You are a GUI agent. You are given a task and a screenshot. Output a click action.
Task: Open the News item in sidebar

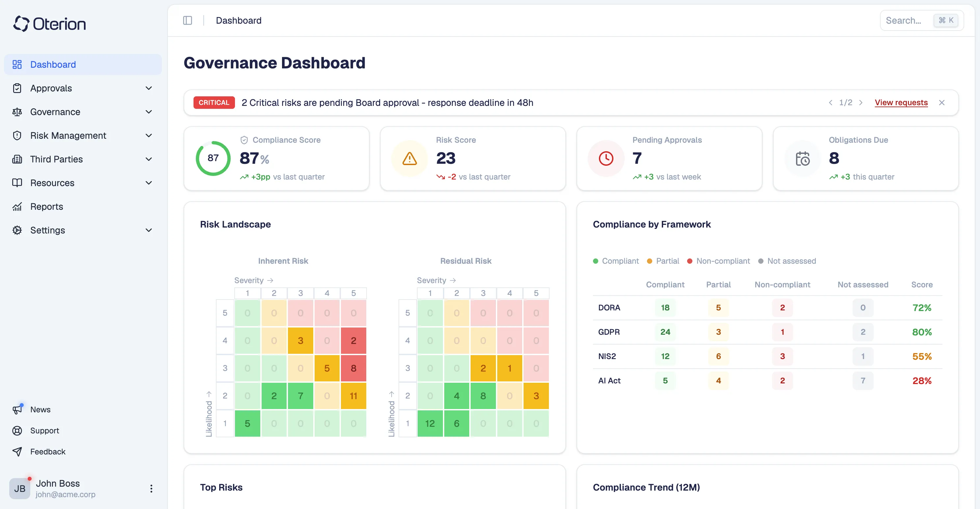pos(83,409)
